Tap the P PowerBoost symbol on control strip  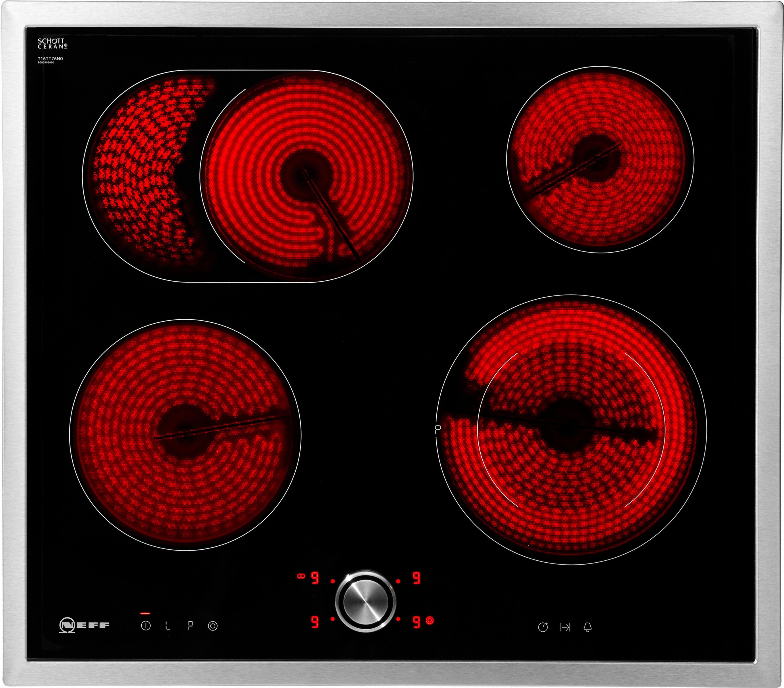[x=190, y=626]
